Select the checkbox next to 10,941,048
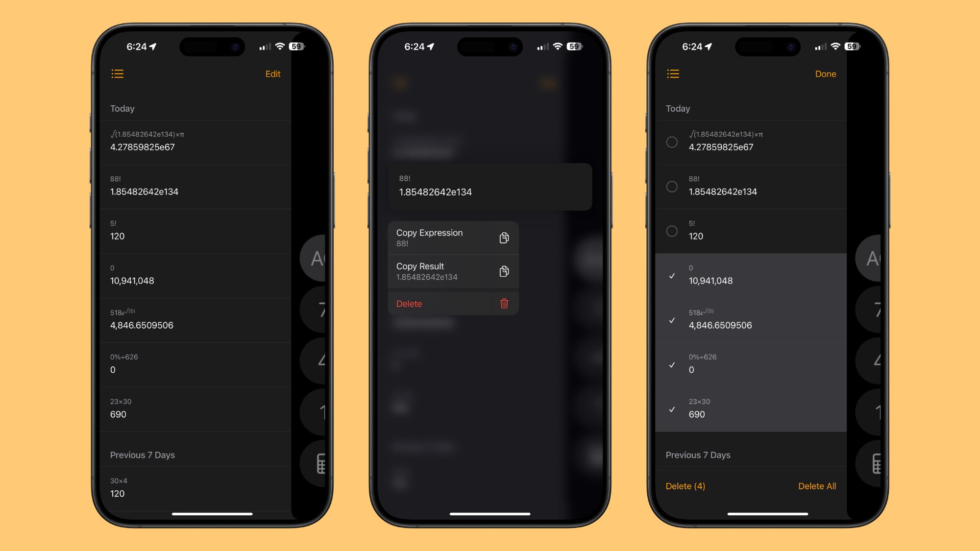This screenshot has width=980, height=551. click(671, 275)
